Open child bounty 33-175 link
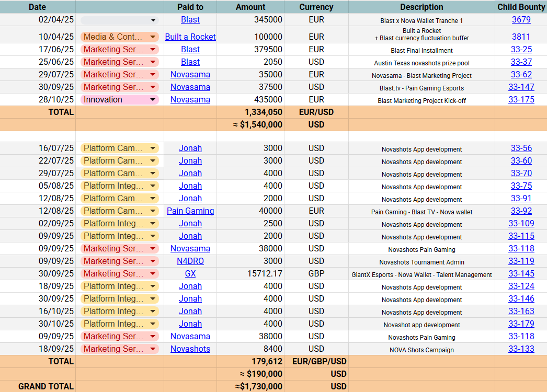The width and height of the screenshot is (547, 392). pos(521,99)
